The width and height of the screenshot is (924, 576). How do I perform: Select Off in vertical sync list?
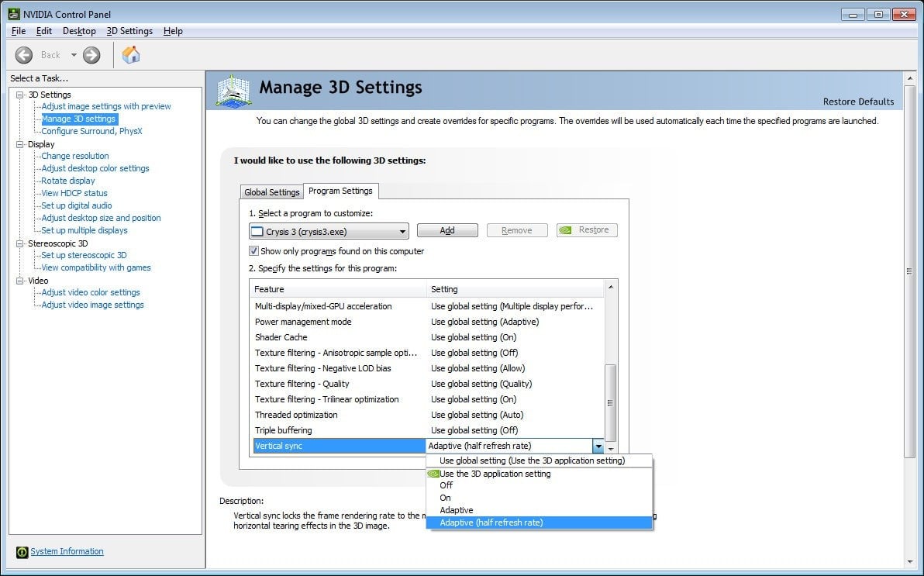446,485
